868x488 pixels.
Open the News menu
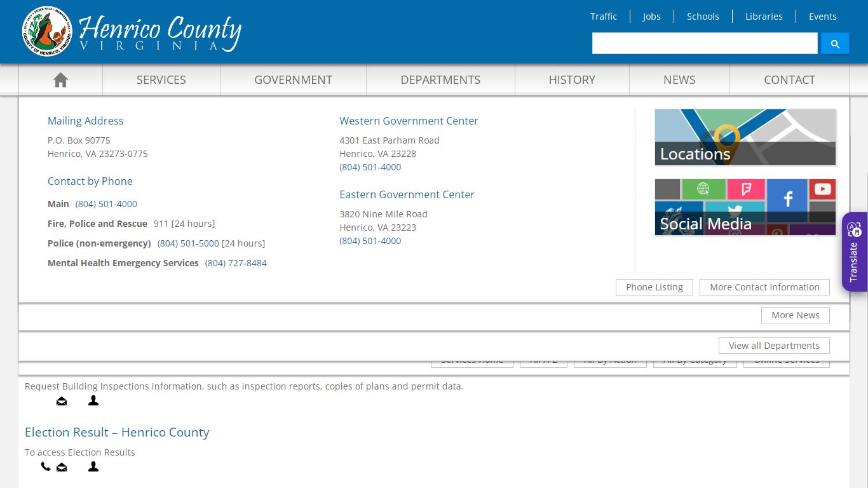(679, 79)
